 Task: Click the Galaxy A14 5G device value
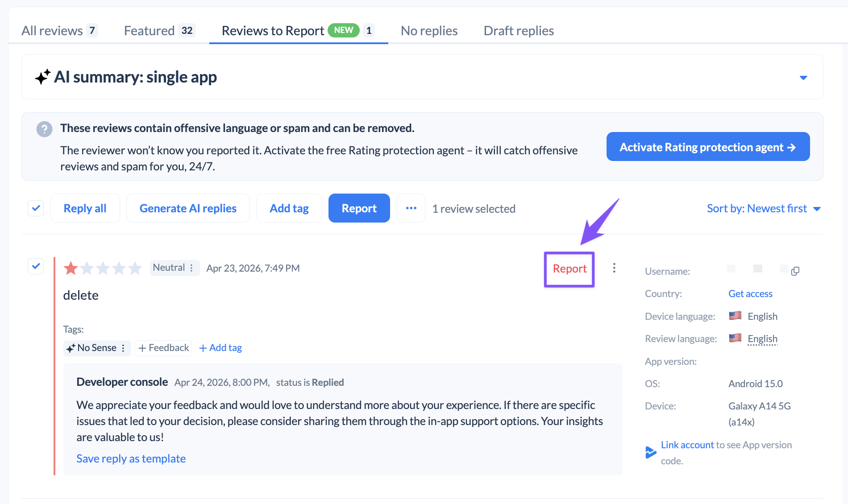(760, 414)
